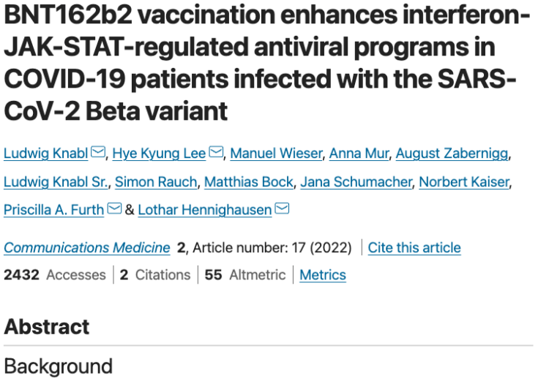Open Priscilla A. Furth author link

pyautogui.click(x=54, y=210)
